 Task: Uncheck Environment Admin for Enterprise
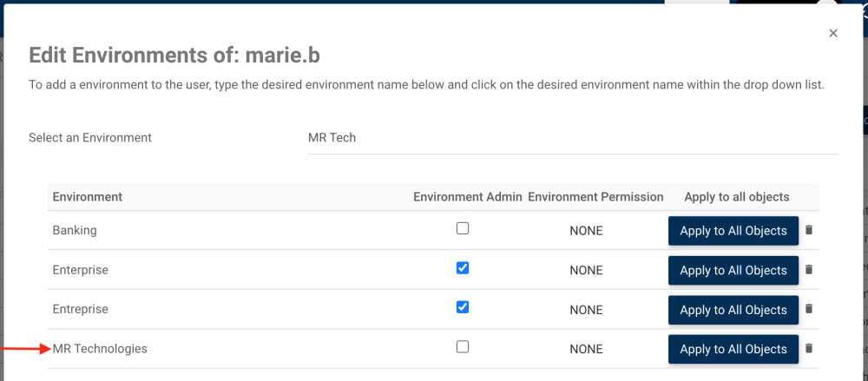[x=463, y=268]
